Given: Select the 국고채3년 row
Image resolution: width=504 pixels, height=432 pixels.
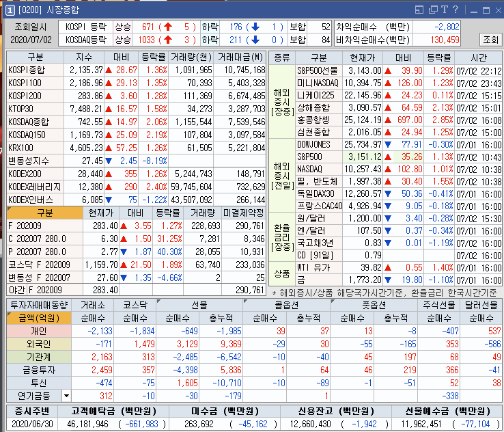Looking at the screenshot, I should coord(399,243).
